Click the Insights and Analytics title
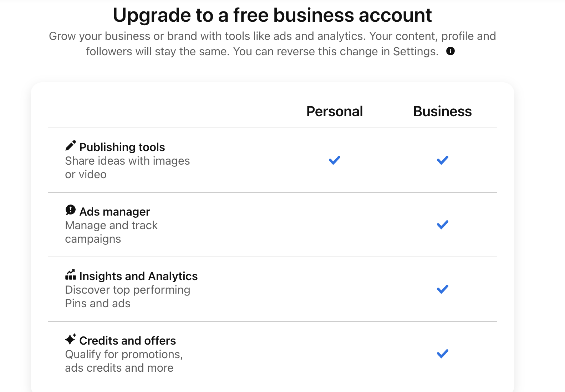Image resolution: width=565 pixels, height=392 pixels. point(138,276)
